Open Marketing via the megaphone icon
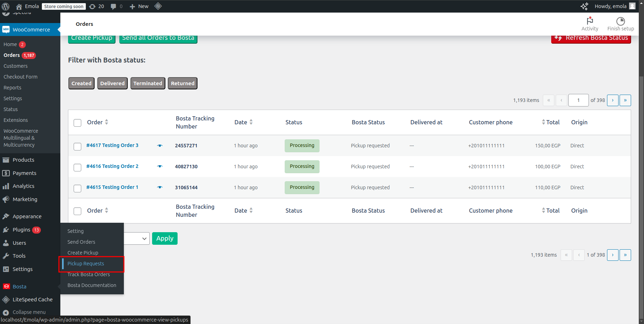The image size is (644, 324). [6, 199]
